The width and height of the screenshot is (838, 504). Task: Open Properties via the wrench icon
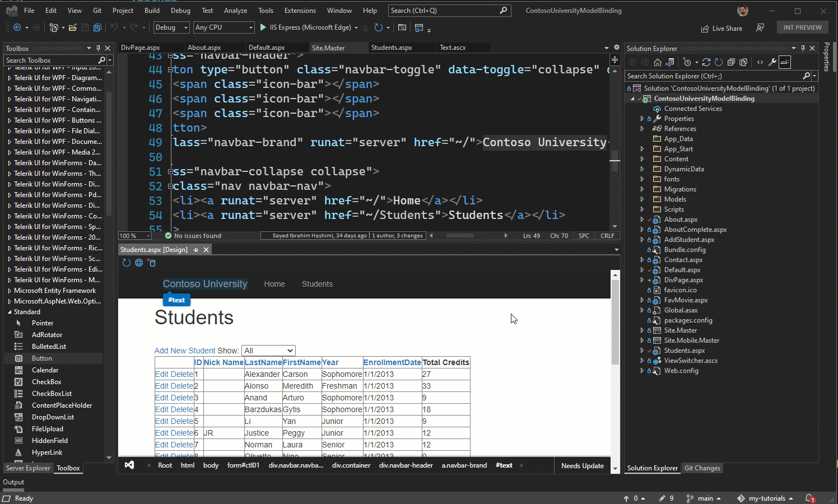[772, 62]
